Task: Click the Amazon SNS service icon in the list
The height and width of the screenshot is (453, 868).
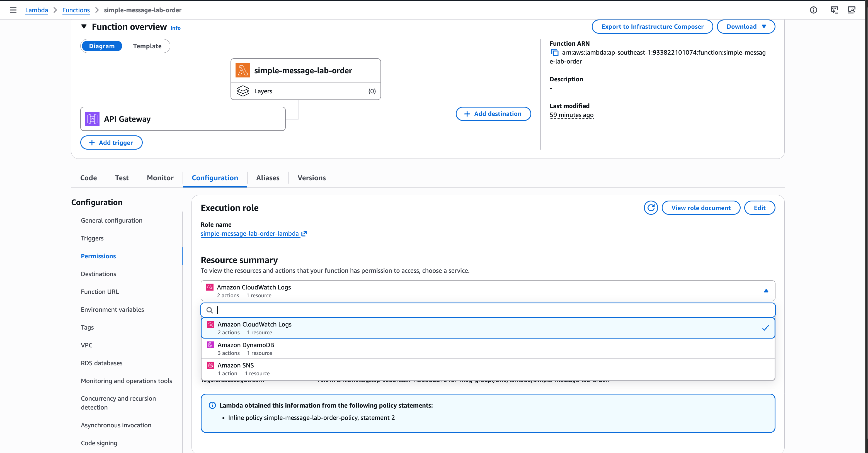Action: click(210, 365)
